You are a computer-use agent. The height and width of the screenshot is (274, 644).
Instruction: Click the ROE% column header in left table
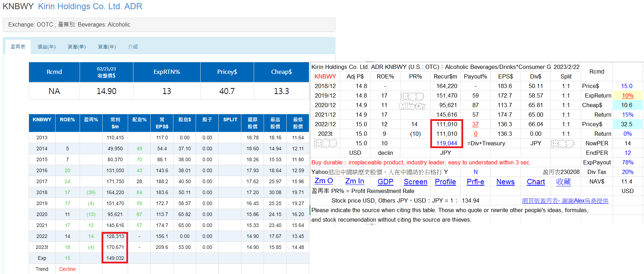click(x=67, y=123)
